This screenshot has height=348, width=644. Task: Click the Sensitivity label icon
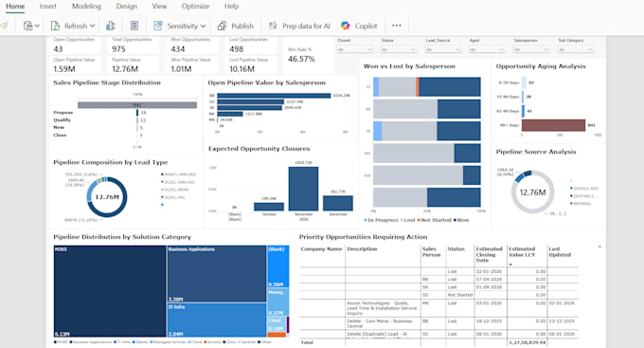click(158, 26)
